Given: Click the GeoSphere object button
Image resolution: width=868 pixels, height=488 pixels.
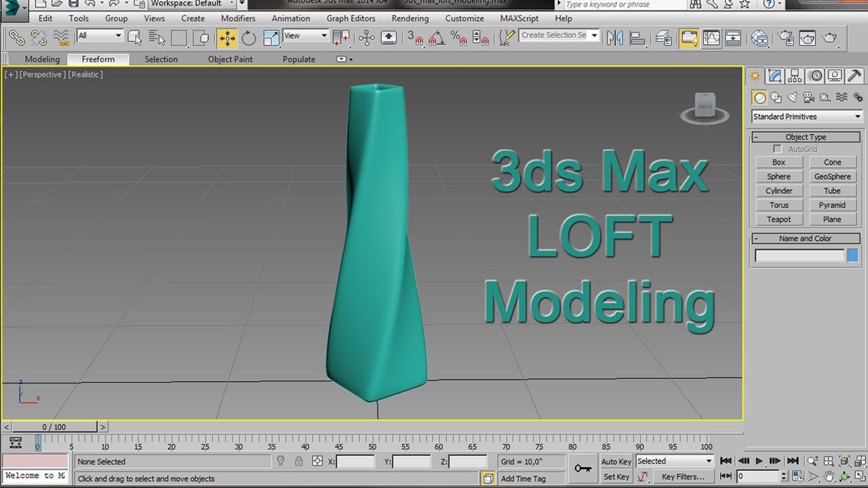Looking at the screenshot, I should (832, 176).
